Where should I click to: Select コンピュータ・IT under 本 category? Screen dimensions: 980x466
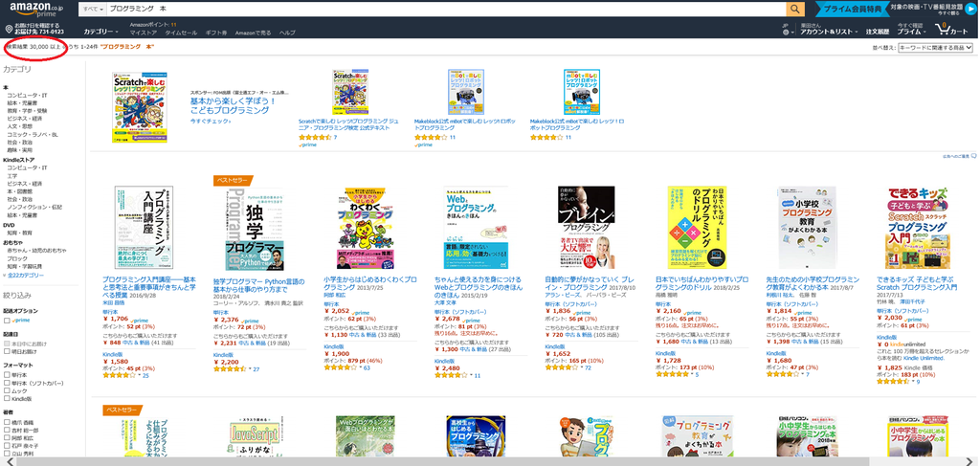coord(27,95)
